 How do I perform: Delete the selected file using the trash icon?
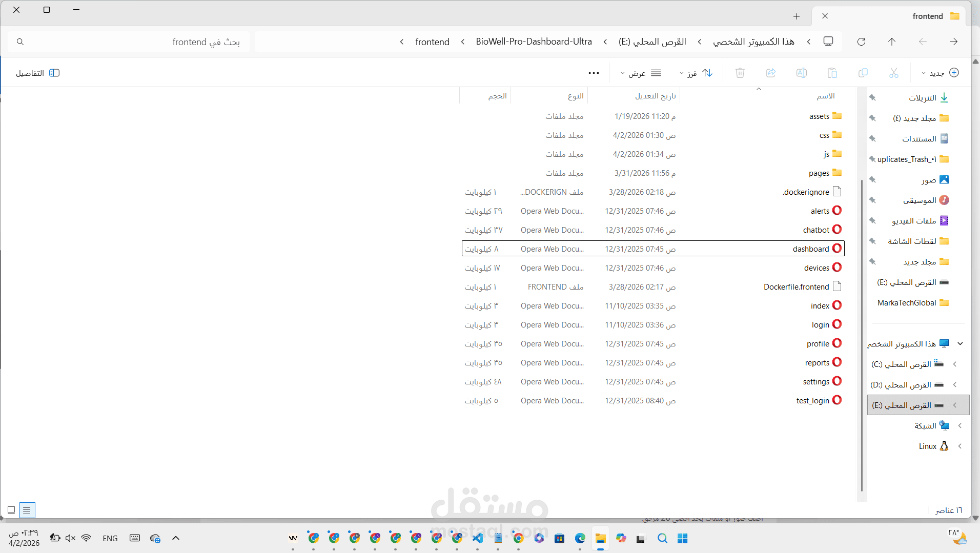(x=740, y=73)
